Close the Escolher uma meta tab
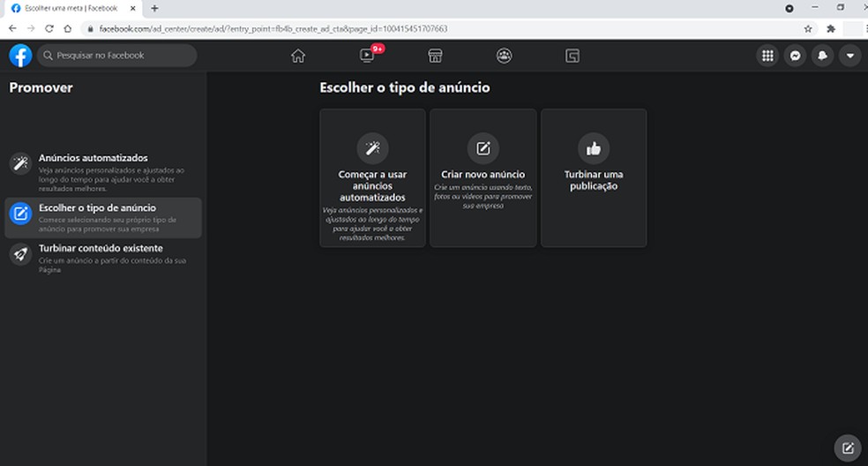The width and height of the screenshot is (868, 466). pos(132,8)
